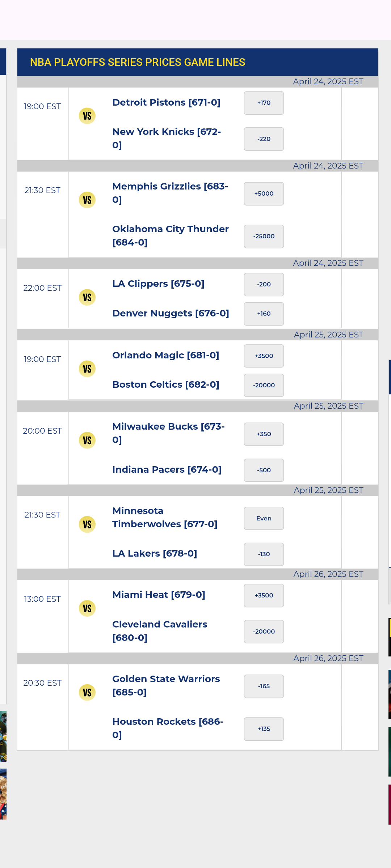The width and height of the screenshot is (391, 868).
Task: Click the VS badge for Clippers-Nuggets game
Action: (x=87, y=298)
